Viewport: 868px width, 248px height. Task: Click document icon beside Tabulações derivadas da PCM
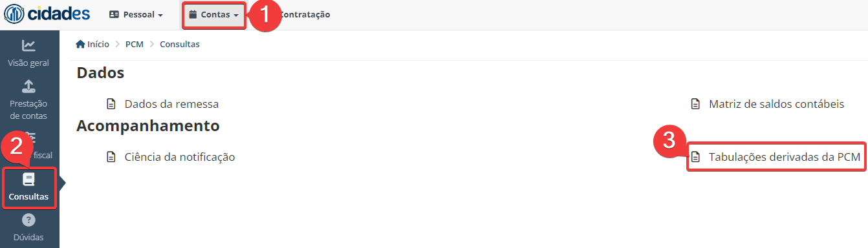(x=695, y=157)
